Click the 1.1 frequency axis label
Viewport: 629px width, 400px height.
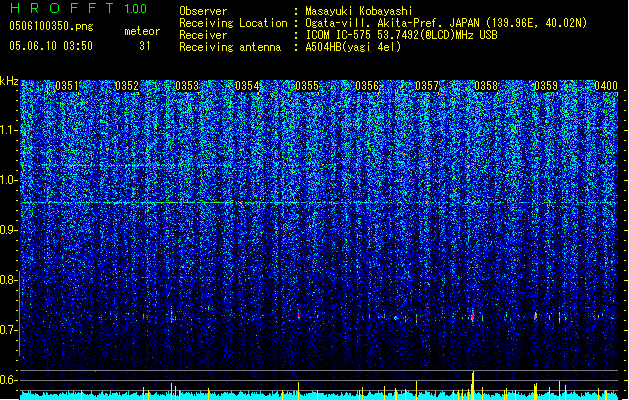click(8, 130)
